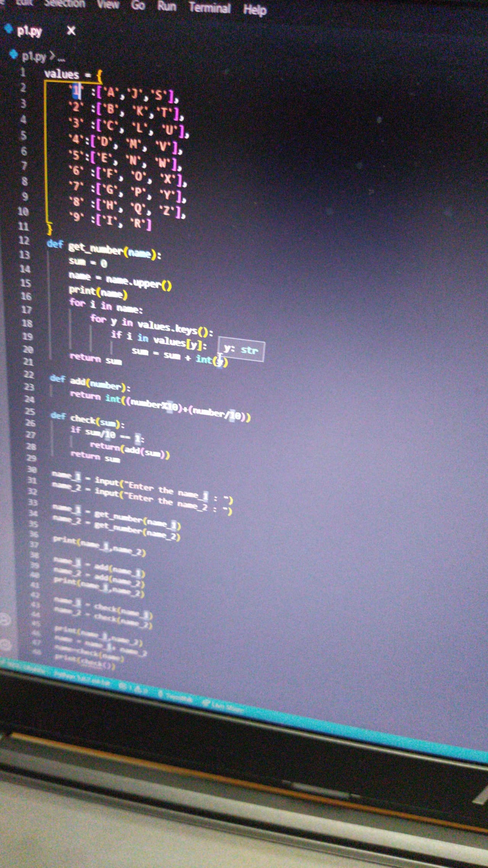
Task: Select the Python interpreter version in status bar
Action: [x=82, y=678]
